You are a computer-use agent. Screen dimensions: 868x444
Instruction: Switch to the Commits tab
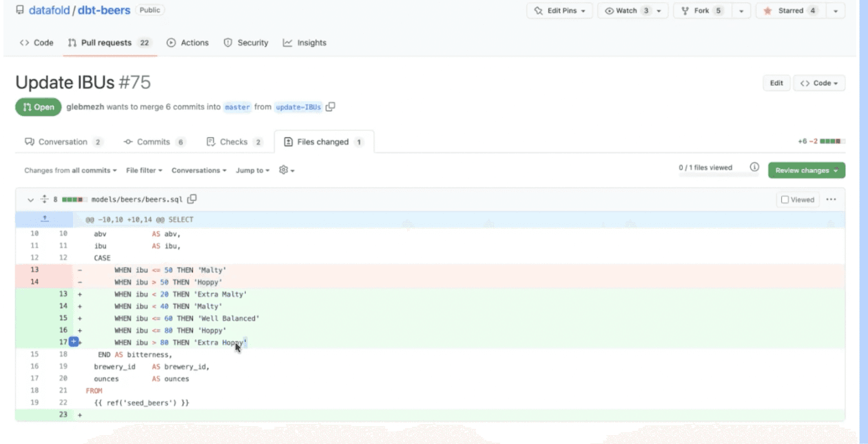click(x=154, y=141)
